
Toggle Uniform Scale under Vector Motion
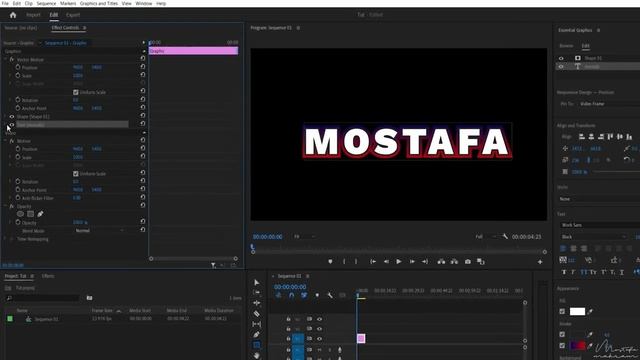click(76, 92)
